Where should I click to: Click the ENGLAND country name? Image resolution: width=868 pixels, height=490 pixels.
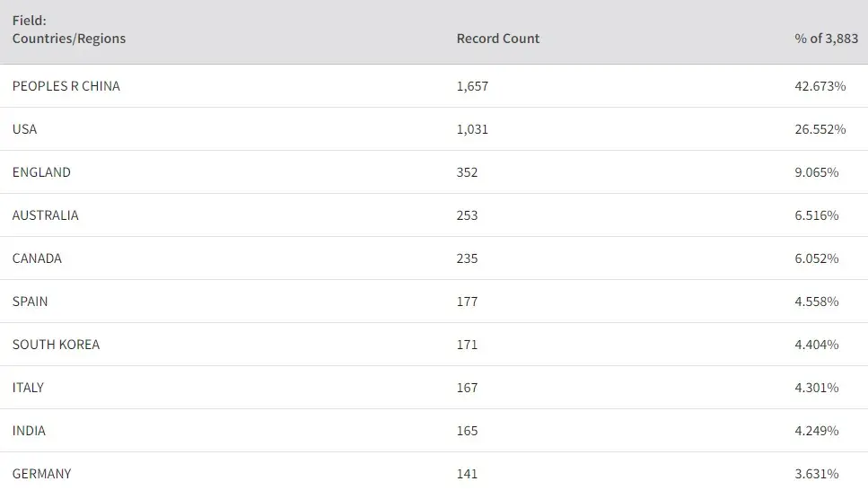click(41, 172)
